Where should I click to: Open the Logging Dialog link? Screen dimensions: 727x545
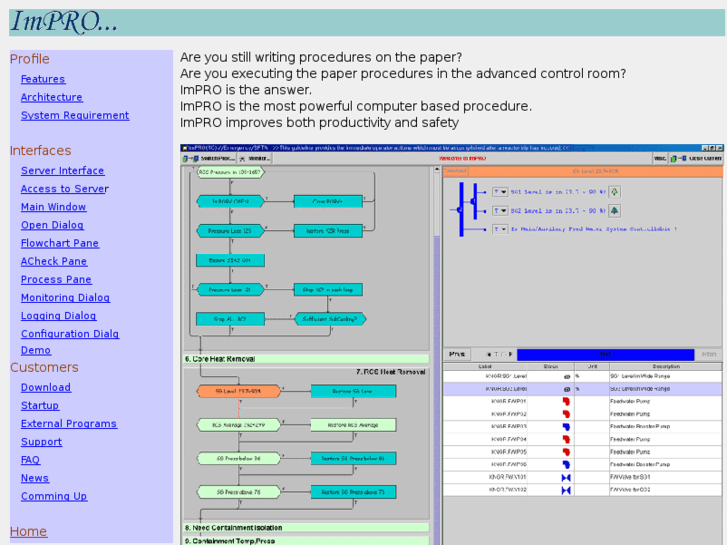(58, 315)
